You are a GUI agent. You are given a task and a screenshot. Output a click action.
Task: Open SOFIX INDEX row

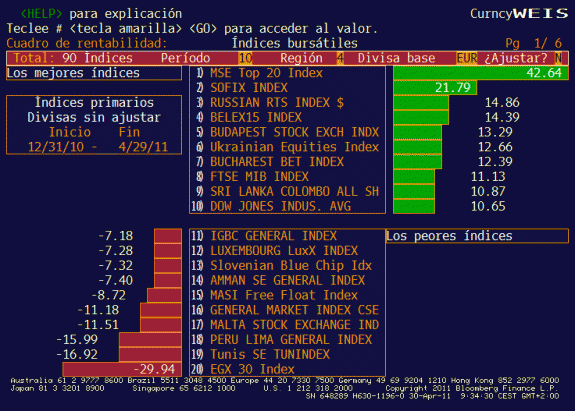288,88
